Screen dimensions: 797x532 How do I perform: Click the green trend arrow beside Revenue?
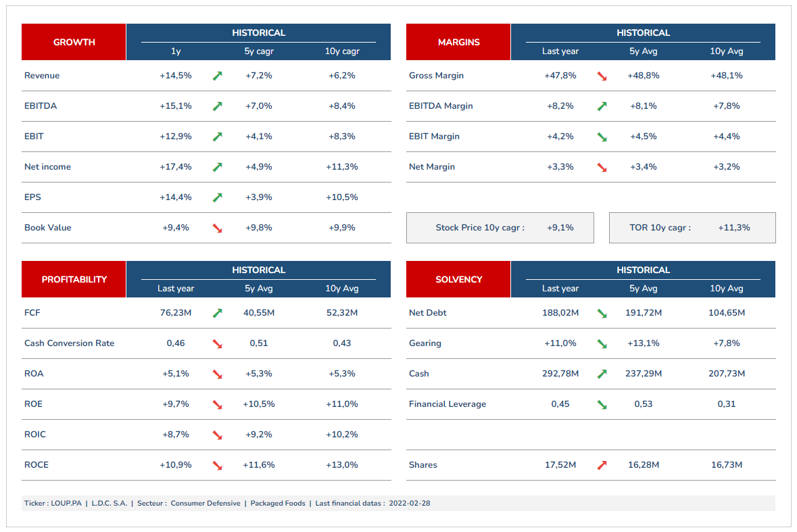(217, 76)
